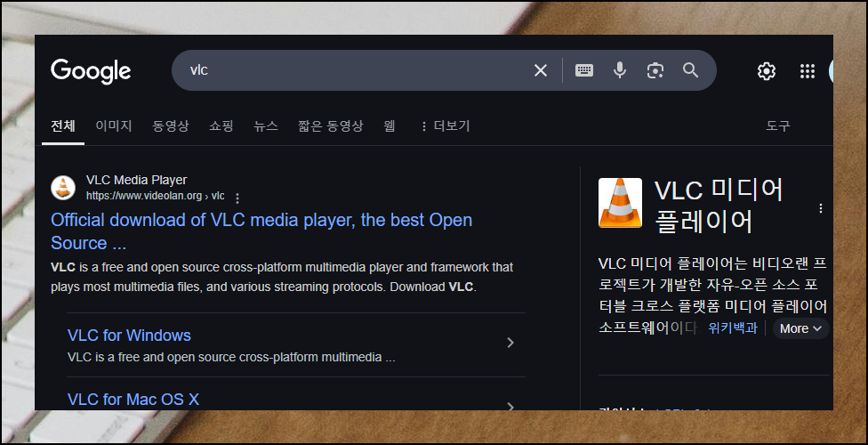Click in the vlc search input field
Screen dimensions: 868x445
[354, 70]
